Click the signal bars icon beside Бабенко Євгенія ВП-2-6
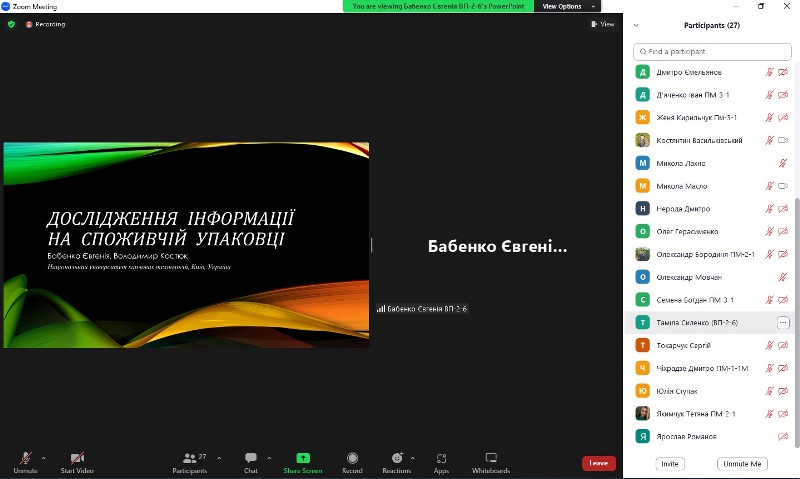Viewport: 800px width, 479px height. (381, 309)
